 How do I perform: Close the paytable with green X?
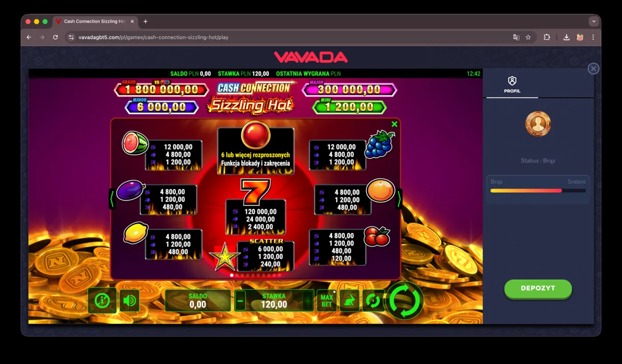coord(394,124)
